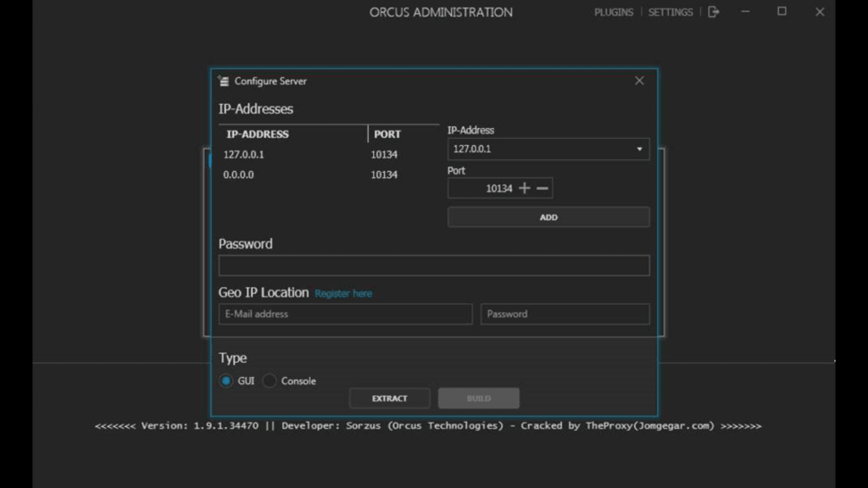The height and width of the screenshot is (488, 868).
Task: Click the Geo IP Password field
Action: click(565, 313)
